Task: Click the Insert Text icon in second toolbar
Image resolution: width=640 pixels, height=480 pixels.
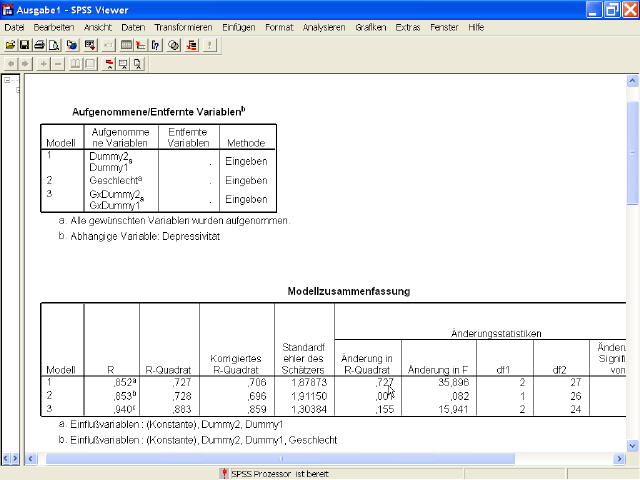Action: 137,64
